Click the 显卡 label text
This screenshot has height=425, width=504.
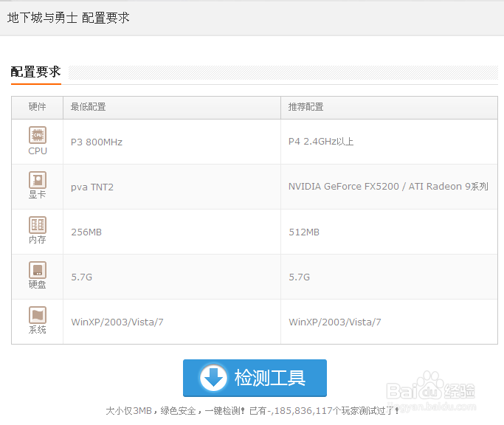click(38, 195)
